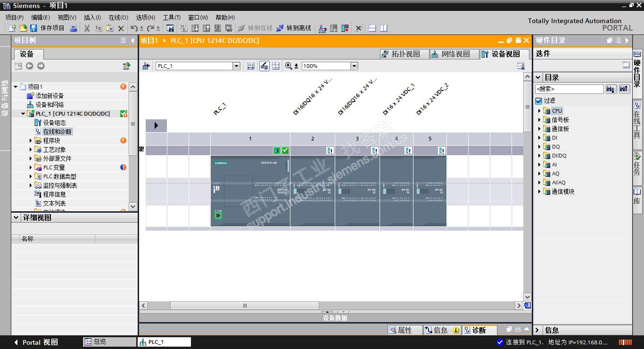Click the 总览 overview button
The height and width of the screenshot is (349, 644).
click(109, 342)
